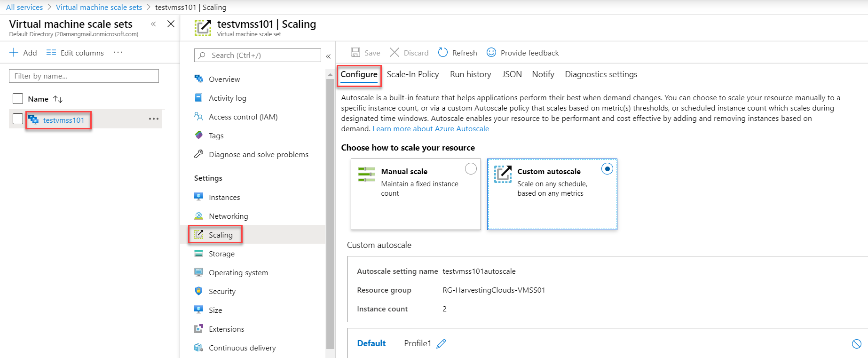Click the Instance count value 2
This screenshot has width=868, height=358.
point(444,309)
